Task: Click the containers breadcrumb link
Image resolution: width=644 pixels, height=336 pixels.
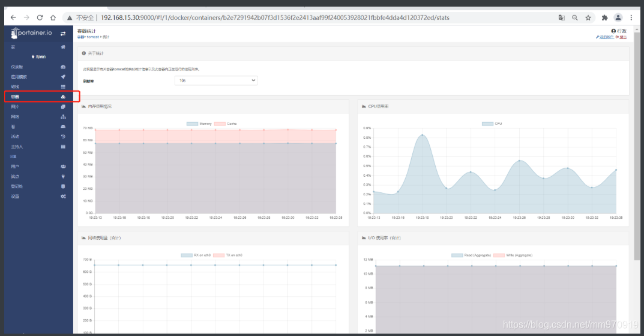Action: [80, 37]
